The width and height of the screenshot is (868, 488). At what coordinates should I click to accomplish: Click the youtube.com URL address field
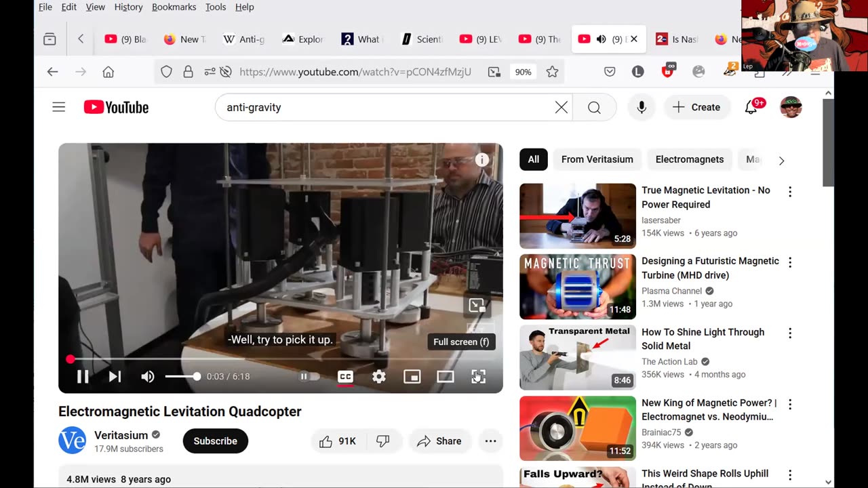355,72
